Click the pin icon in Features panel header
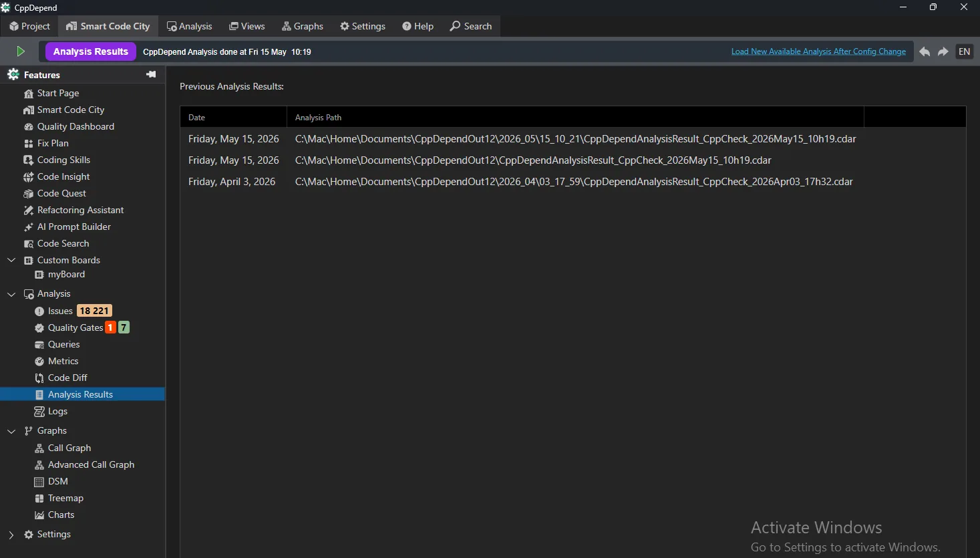Screen dimensions: 980x558 point(151,74)
